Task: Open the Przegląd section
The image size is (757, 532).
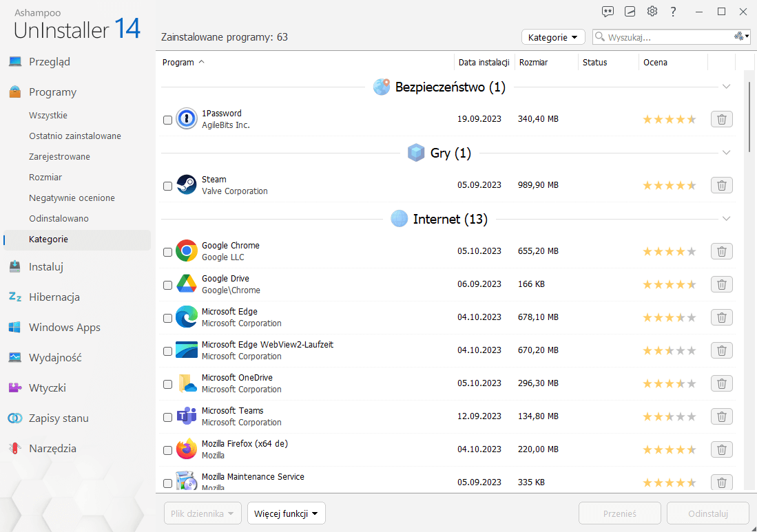Action: 49,62
